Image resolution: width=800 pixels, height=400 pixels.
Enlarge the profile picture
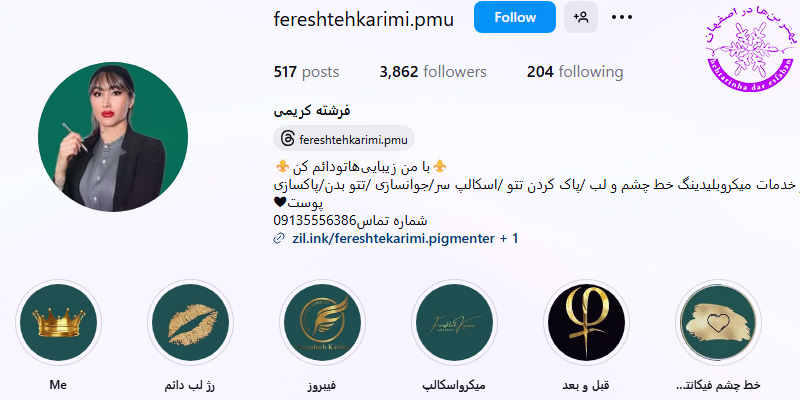(113, 137)
